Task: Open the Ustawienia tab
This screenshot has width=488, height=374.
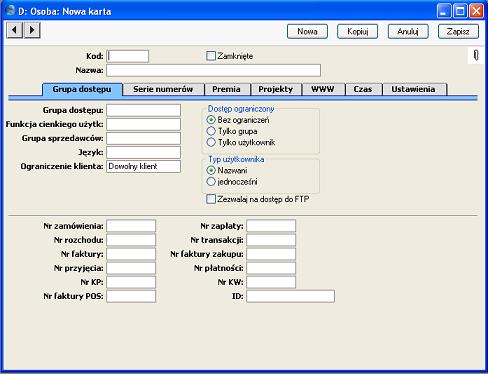Action: (x=413, y=89)
